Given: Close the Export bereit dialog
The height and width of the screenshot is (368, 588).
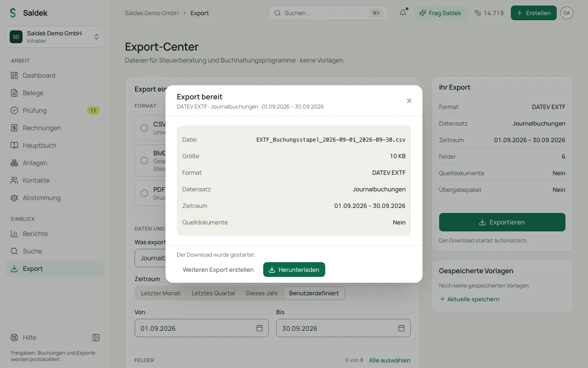Looking at the screenshot, I should [x=409, y=101].
